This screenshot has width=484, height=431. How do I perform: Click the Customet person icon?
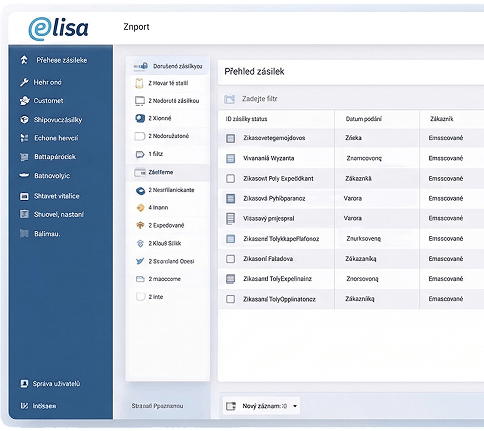point(24,101)
